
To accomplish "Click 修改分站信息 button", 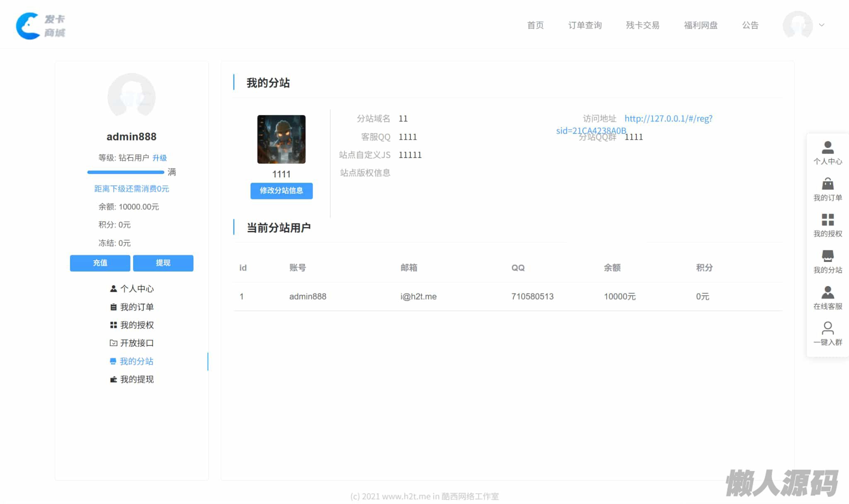I will point(281,191).
